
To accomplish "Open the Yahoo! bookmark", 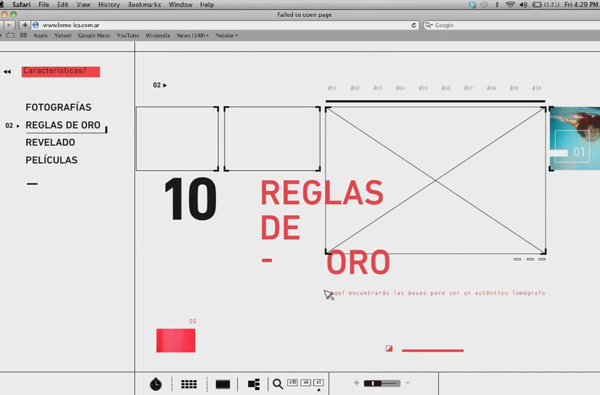I will (x=63, y=35).
